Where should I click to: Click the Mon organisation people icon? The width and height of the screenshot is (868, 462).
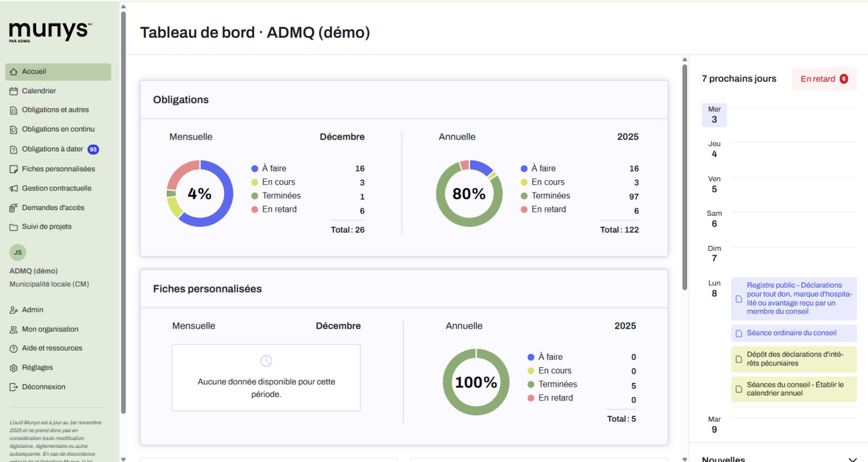point(14,329)
